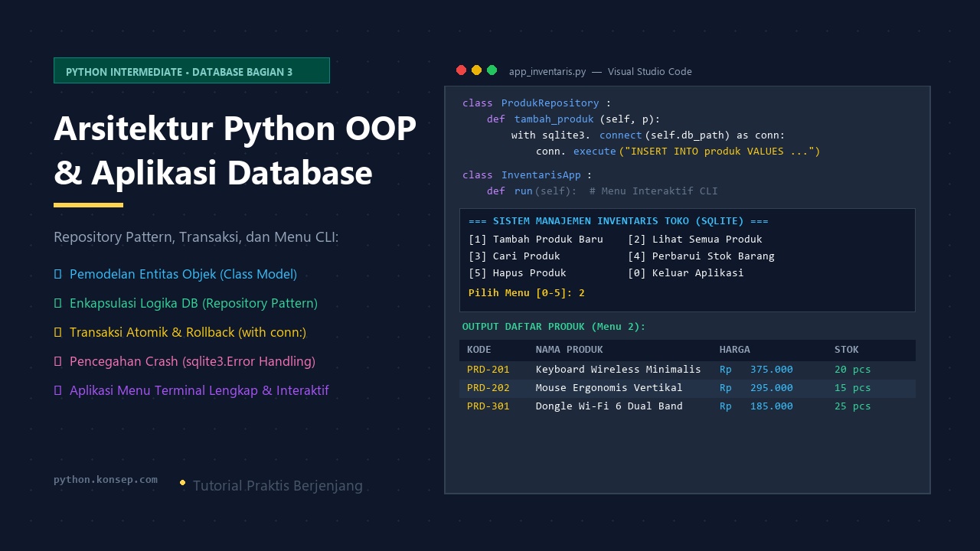
Task: Click bullet icon before 'Pencegahan Crash'
Action: [57, 361]
